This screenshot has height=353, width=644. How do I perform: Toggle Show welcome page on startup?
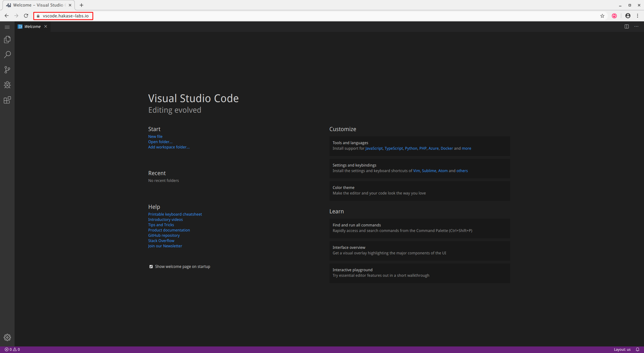150,266
